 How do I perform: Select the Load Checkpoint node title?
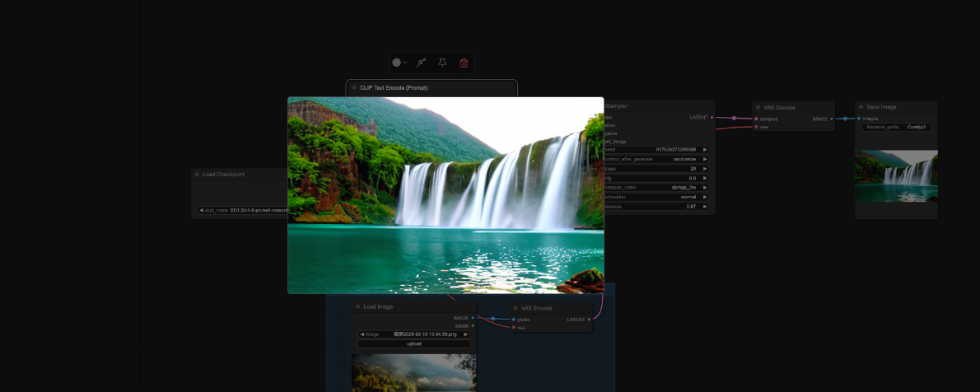click(223, 175)
